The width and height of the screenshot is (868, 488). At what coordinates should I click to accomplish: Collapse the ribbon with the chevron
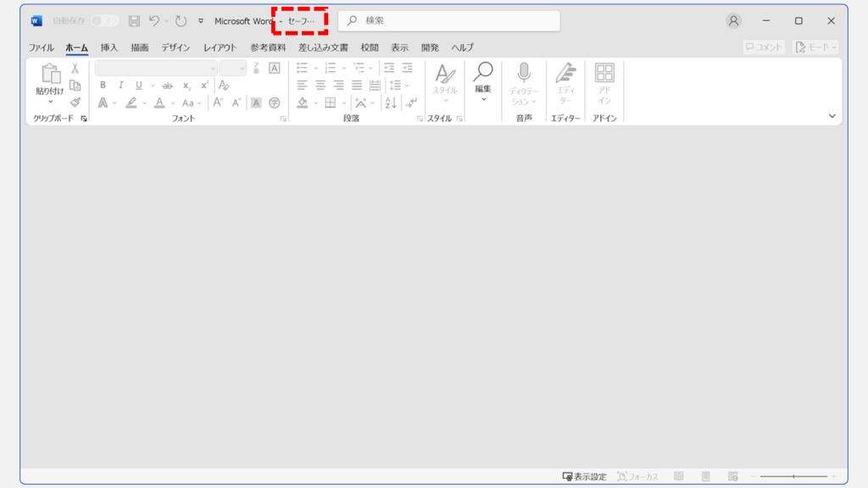point(832,116)
